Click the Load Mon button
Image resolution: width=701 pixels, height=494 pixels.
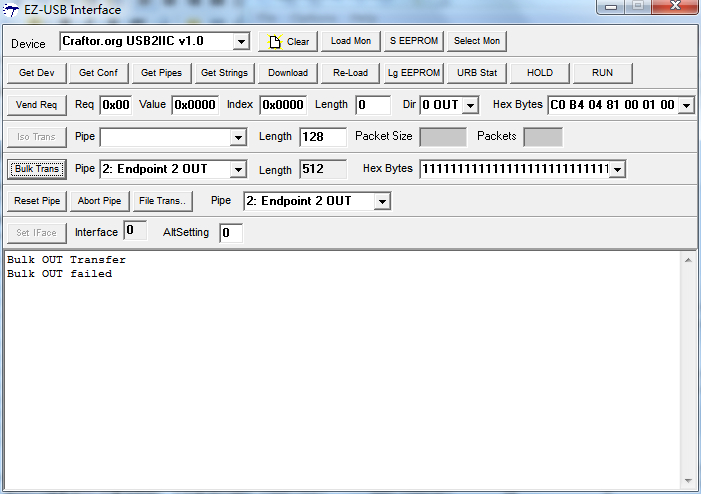(350, 41)
